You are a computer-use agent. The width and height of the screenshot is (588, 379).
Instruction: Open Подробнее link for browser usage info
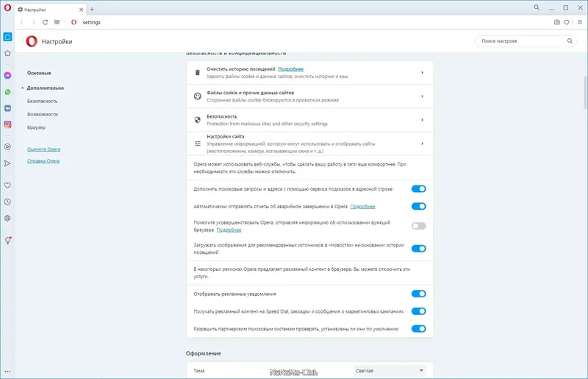[x=229, y=230]
